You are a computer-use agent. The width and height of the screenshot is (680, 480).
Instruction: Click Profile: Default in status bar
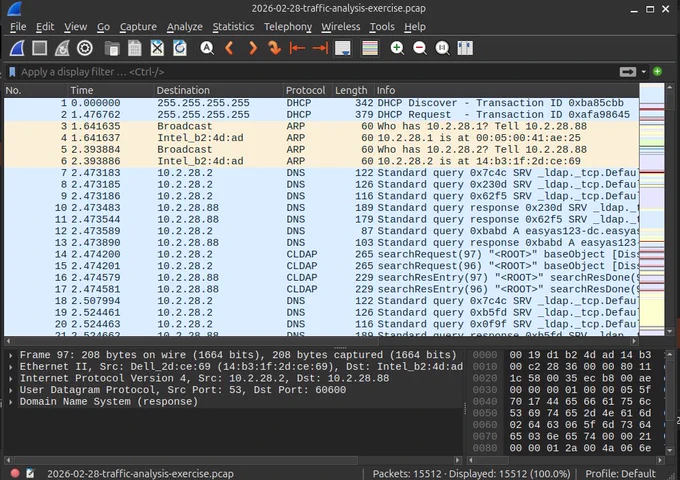(620, 473)
